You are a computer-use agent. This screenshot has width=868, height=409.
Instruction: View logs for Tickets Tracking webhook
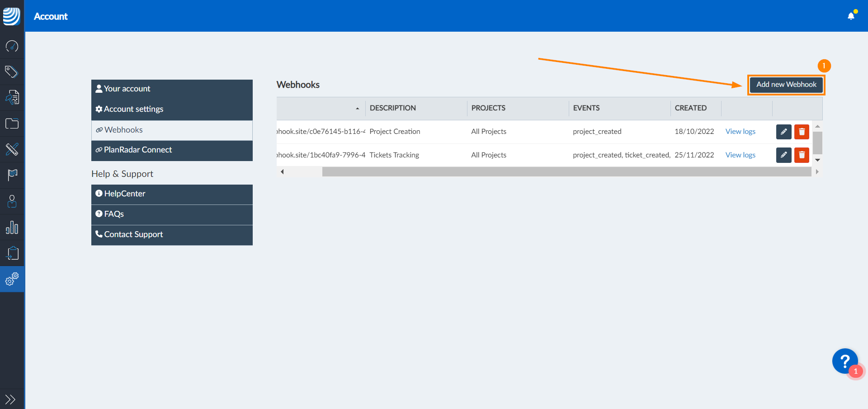[x=740, y=155]
